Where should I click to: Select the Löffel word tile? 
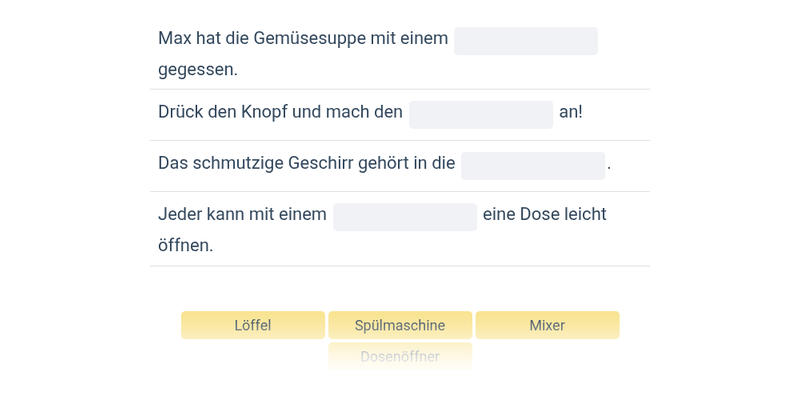253,325
